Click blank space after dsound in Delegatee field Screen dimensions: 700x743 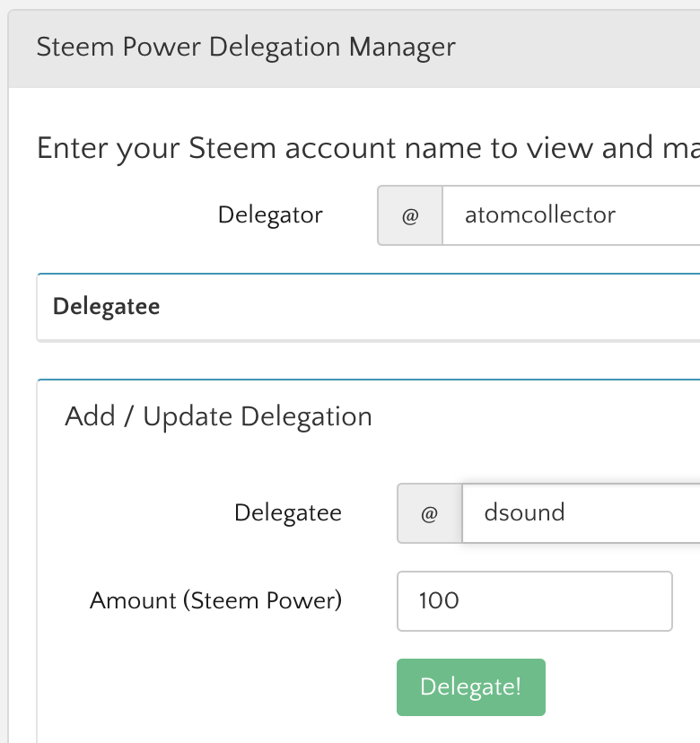(635, 513)
